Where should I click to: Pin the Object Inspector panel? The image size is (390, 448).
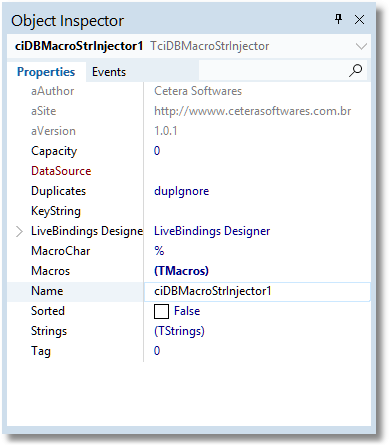(338, 19)
